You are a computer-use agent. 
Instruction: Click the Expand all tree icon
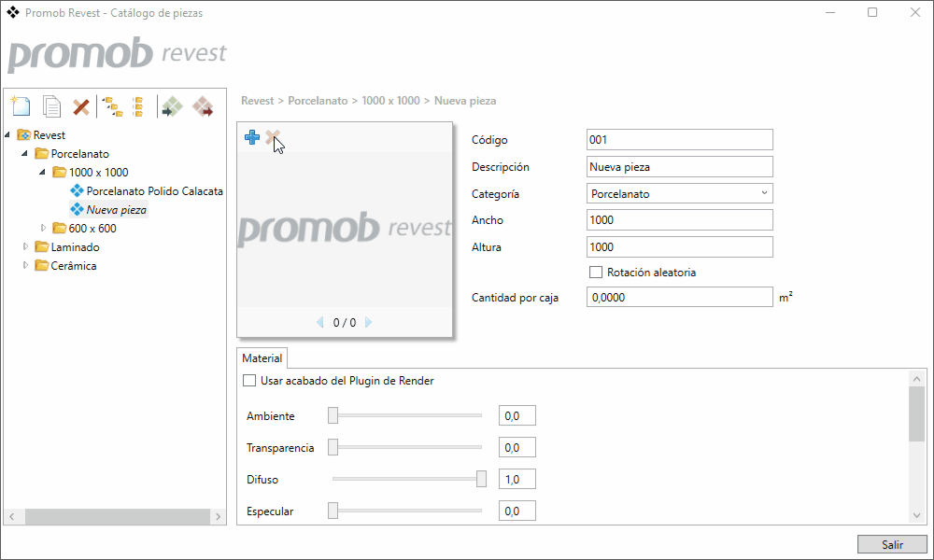pyautogui.click(x=112, y=106)
